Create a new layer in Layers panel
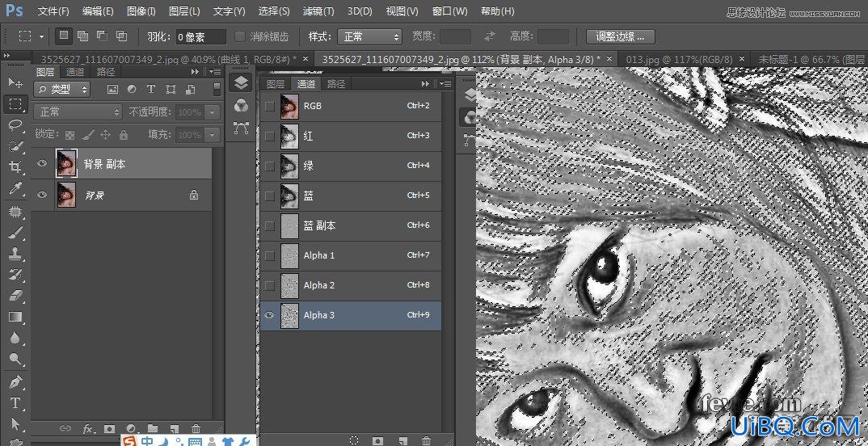Screen dimensions: 868x446 [x=174, y=428]
